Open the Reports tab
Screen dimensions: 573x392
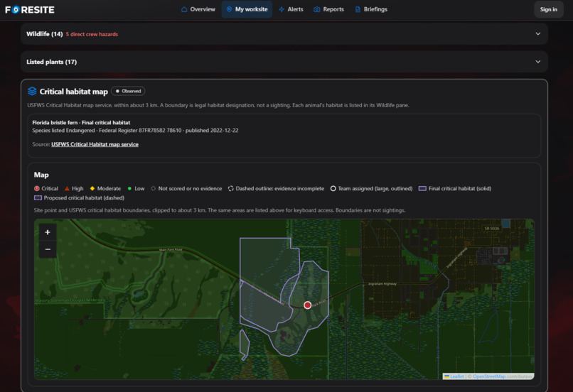328,9
